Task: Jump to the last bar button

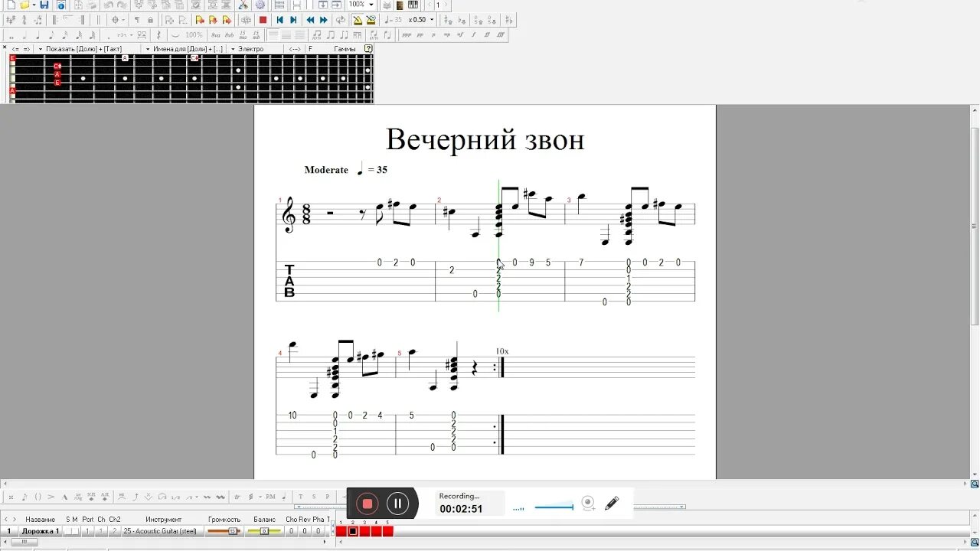Action: pos(293,19)
